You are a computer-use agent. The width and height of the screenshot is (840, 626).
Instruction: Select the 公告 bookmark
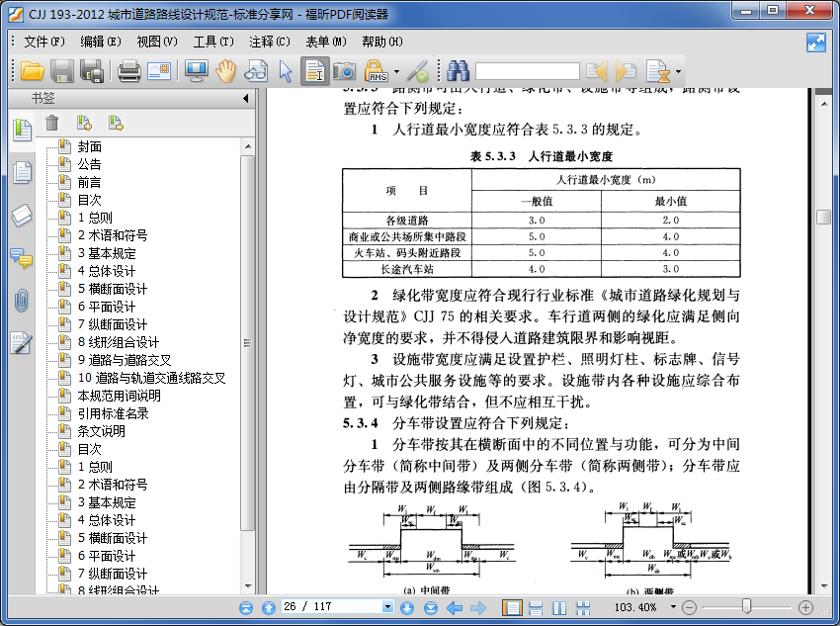pyautogui.click(x=90, y=164)
